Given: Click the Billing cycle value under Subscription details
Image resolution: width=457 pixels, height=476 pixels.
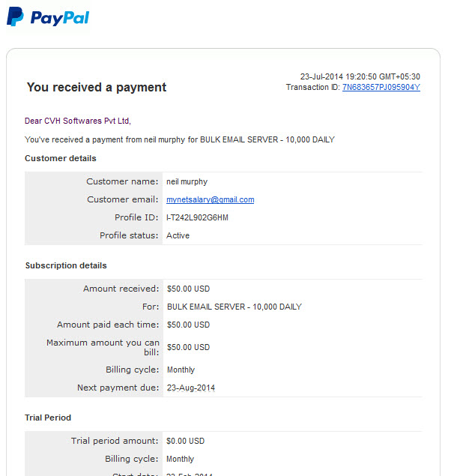Looking at the screenshot, I should pos(181,370).
